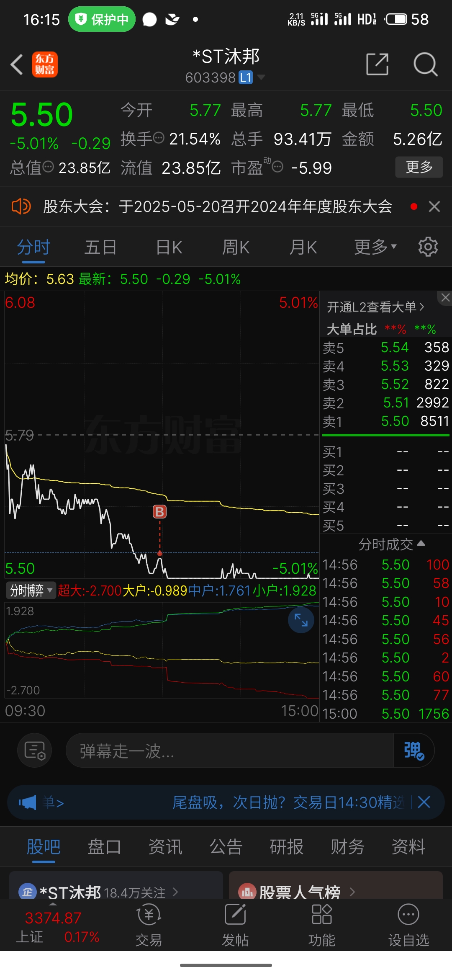The height and width of the screenshot is (980, 452).
Task: Collapse the 分时成交 list
Action: point(392,544)
